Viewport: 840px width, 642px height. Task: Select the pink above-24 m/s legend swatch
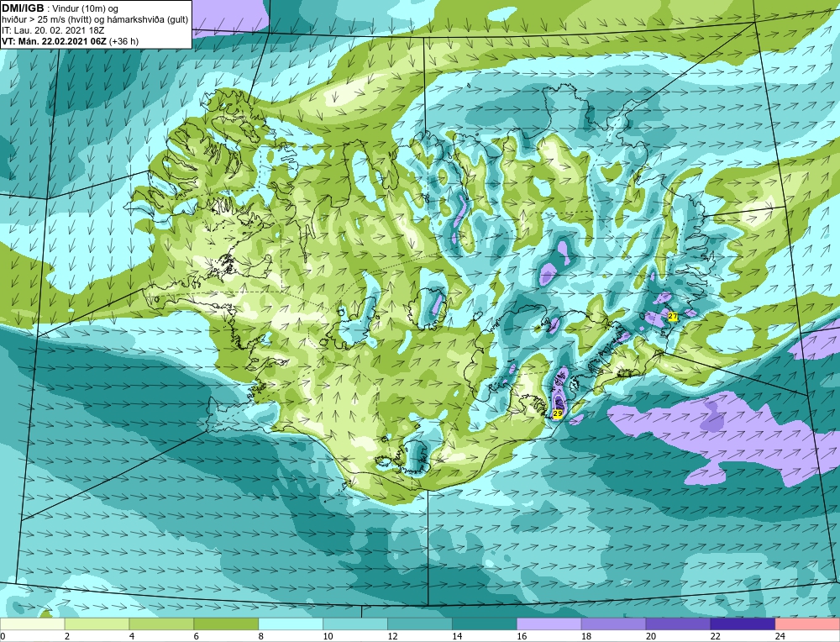tap(807, 624)
